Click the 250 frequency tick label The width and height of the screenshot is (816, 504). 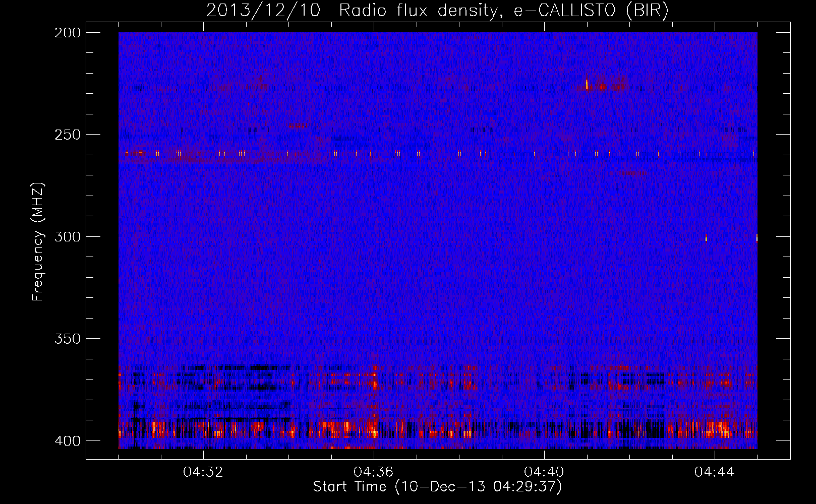coord(68,135)
